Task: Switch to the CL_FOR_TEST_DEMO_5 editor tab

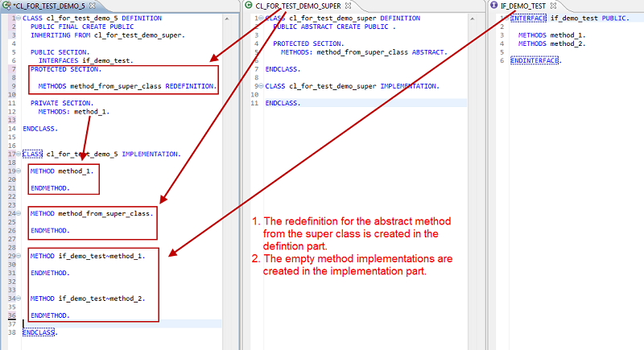Action: point(49,6)
